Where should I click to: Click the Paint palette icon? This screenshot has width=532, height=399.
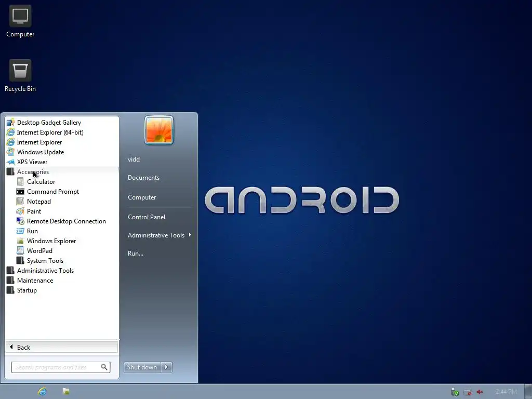20,211
